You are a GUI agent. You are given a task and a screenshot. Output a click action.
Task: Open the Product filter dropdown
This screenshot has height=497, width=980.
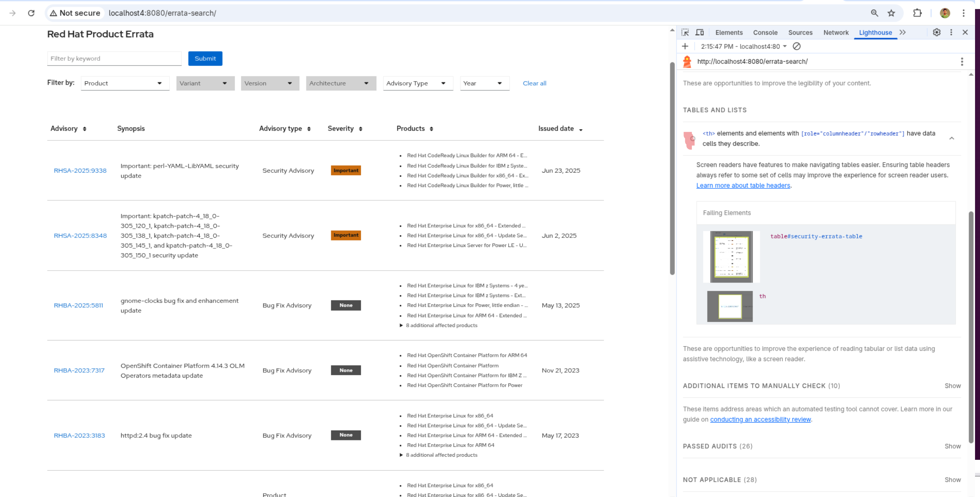[x=125, y=83]
